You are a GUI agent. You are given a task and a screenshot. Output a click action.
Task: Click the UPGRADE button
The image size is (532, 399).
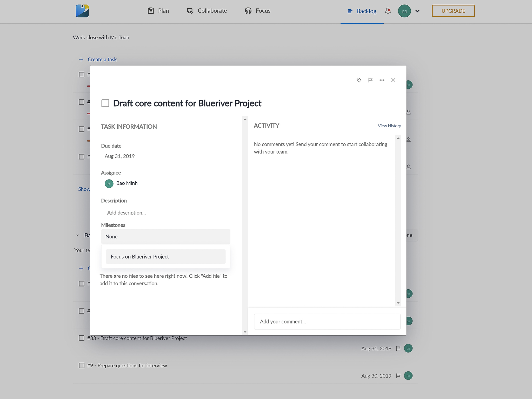(x=453, y=11)
